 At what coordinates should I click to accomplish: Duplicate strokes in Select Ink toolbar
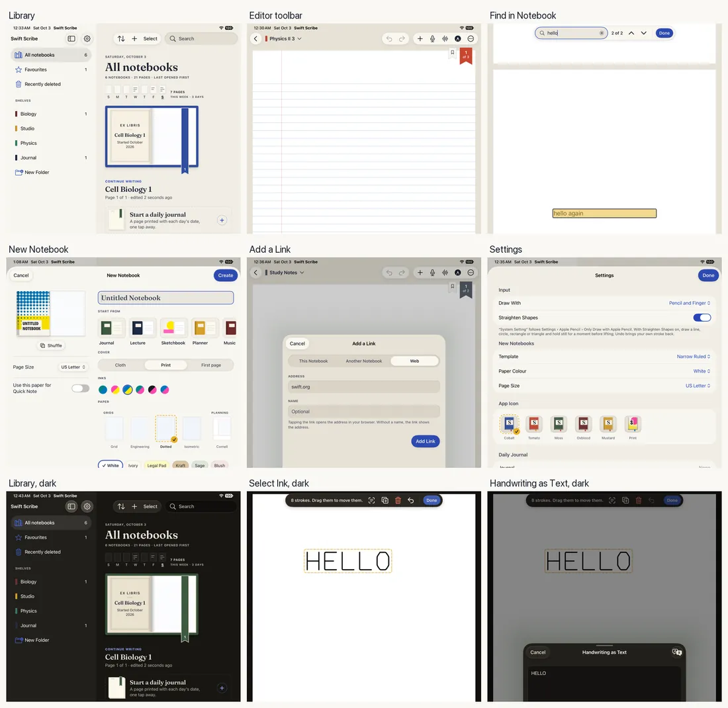click(385, 500)
